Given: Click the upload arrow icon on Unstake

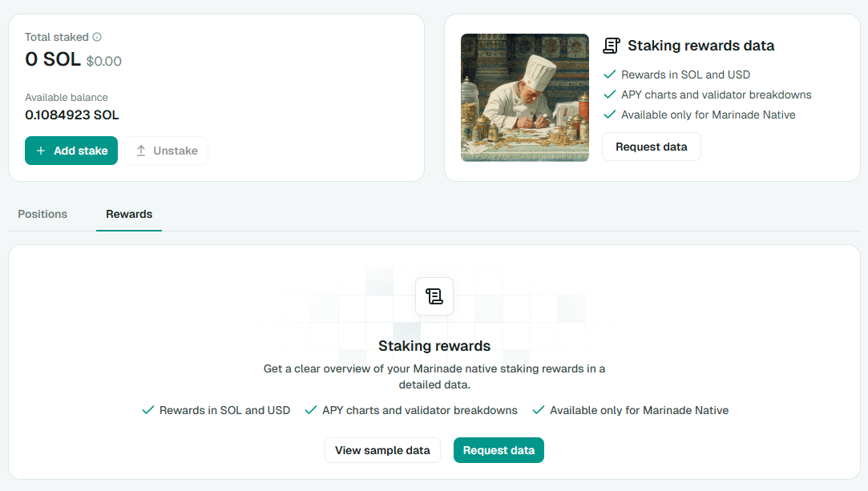Looking at the screenshot, I should click(141, 151).
